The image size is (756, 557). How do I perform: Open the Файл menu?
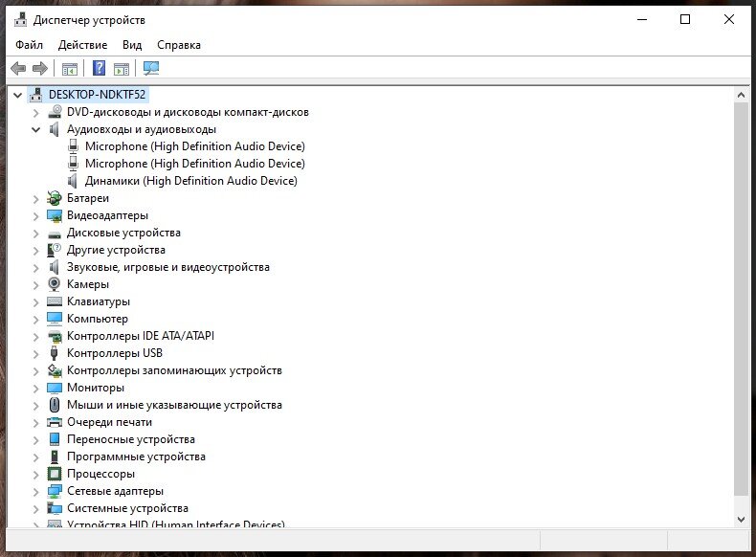click(x=29, y=45)
